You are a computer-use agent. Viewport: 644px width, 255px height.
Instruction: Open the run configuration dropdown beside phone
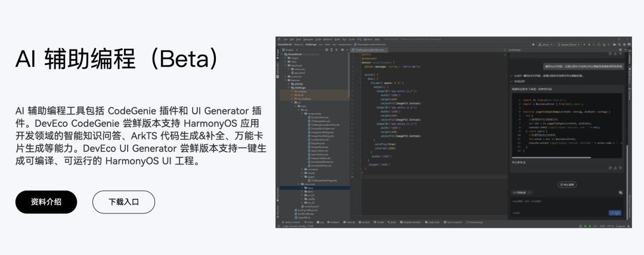coord(568,44)
